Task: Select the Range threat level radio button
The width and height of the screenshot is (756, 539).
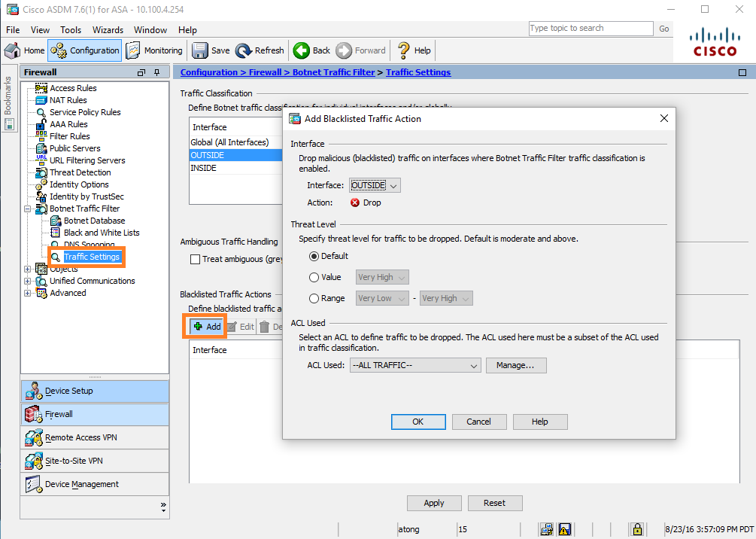Action: pyautogui.click(x=314, y=298)
